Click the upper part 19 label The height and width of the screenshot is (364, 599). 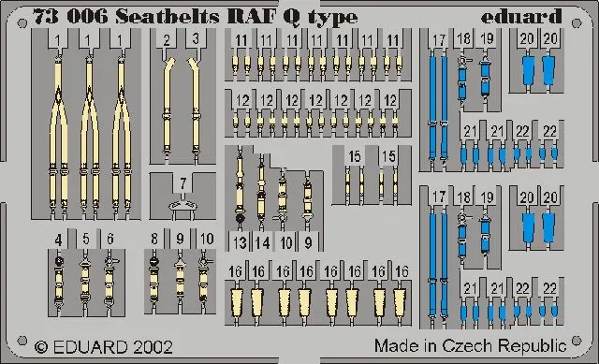pyautogui.click(x=487, y=39)
